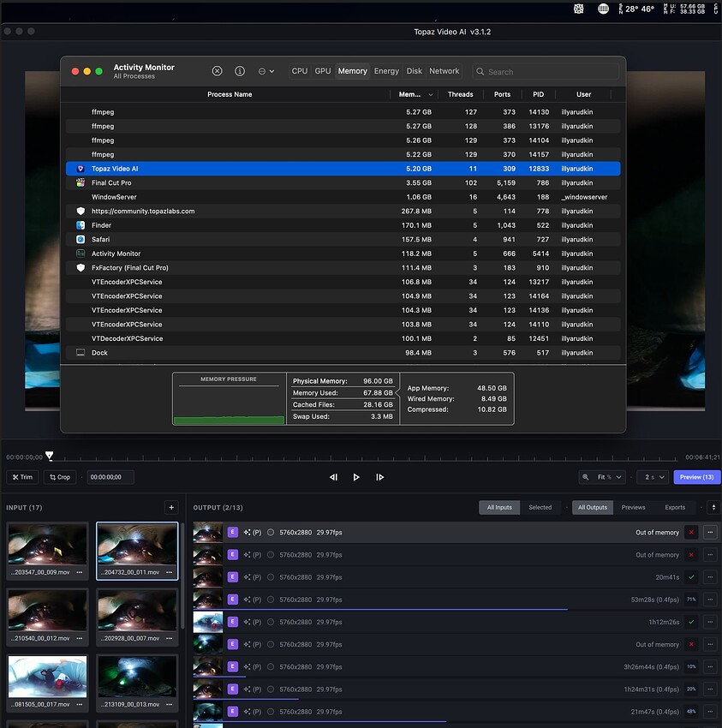
Task: Open the process info inspector icon
Action: click(240, 71)
